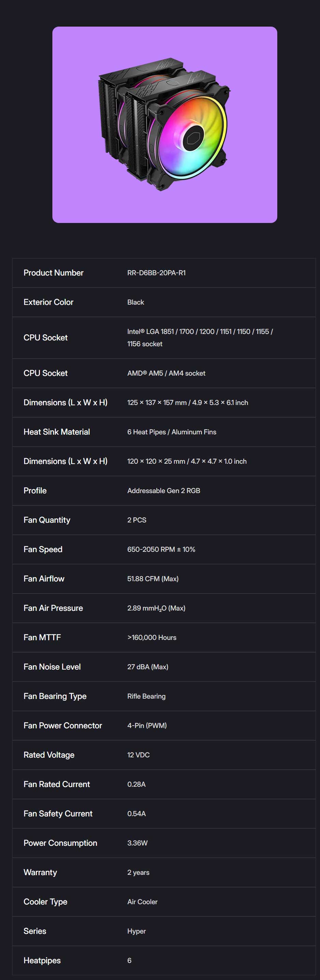The width and height of the screenshot is (320, 980).
Task: Click the AMD AM5 / AM4 socket value
Action: tap(166, 373)
